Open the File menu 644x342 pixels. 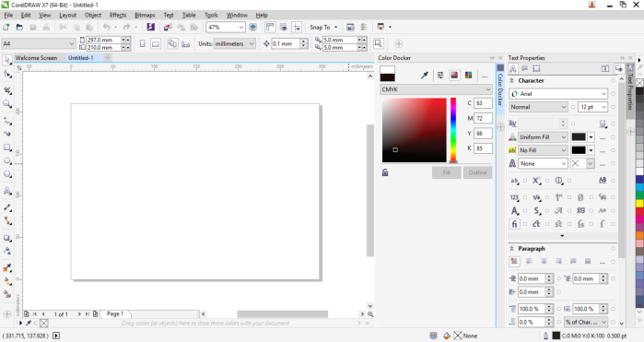[x=8, y=15]
